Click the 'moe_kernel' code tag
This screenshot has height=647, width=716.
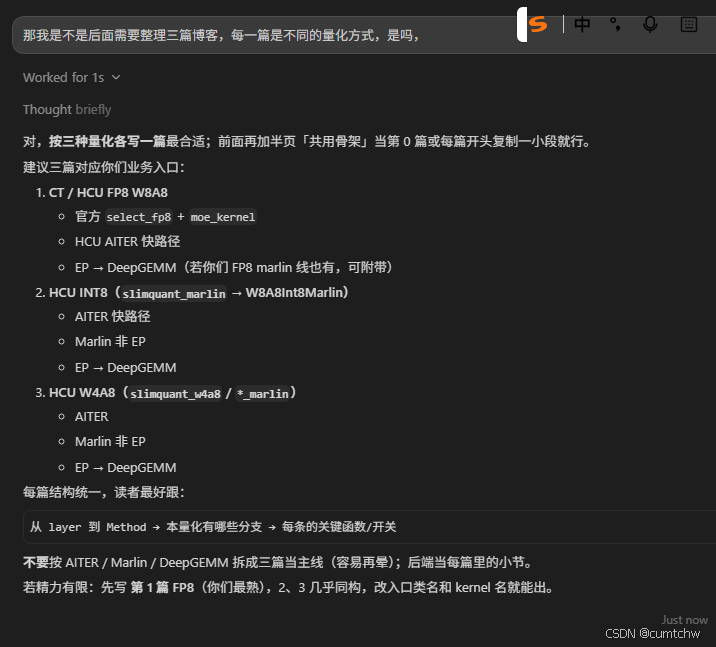pyautogui.click(x=223, y=217)
